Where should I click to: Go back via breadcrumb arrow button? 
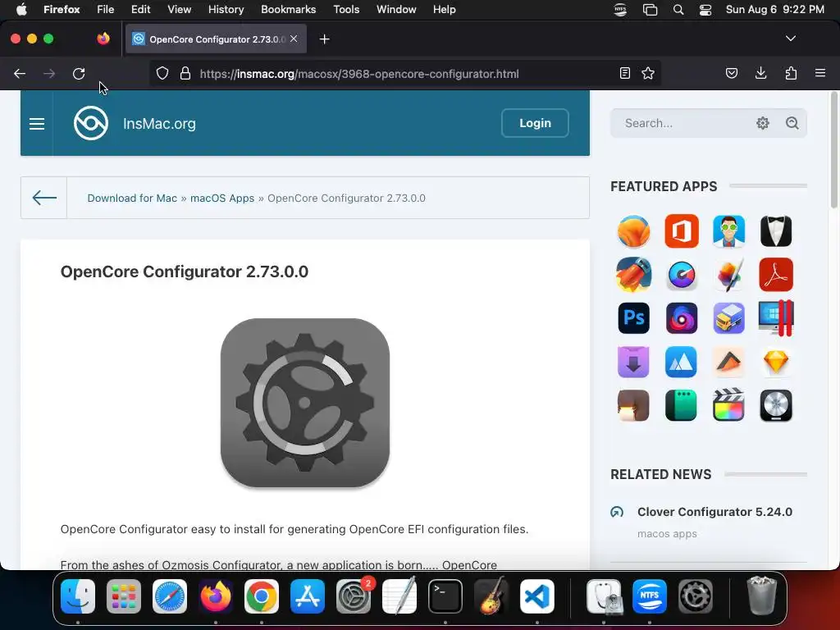coord(44,198)
